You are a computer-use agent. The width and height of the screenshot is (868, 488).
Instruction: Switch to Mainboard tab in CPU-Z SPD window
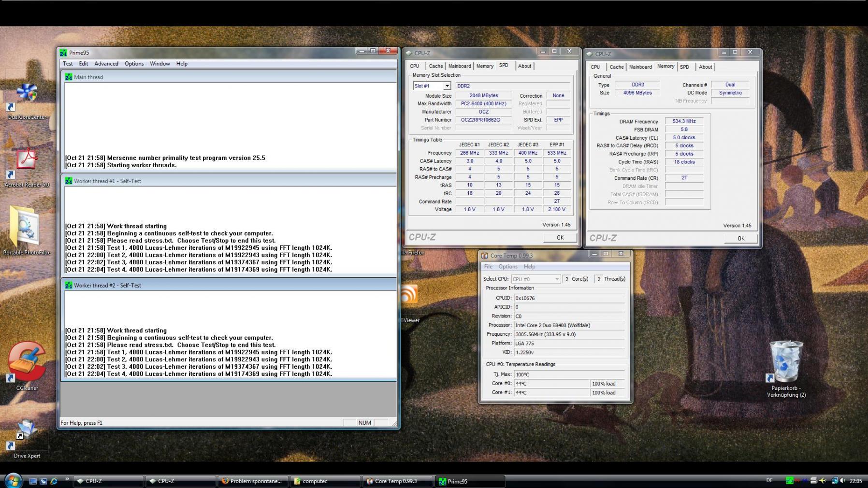[459, 66]
